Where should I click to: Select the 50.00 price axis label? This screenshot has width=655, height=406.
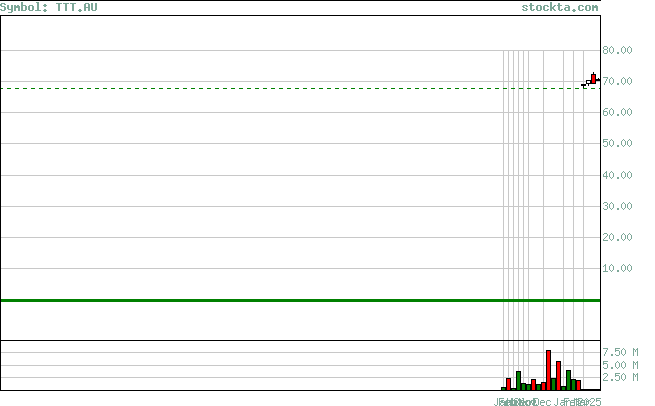click(x=617, y=143)
